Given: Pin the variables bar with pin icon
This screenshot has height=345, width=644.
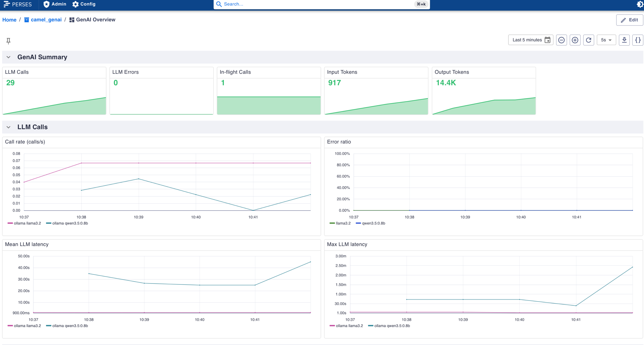Looking at the screenshot, I should (8, 41).
